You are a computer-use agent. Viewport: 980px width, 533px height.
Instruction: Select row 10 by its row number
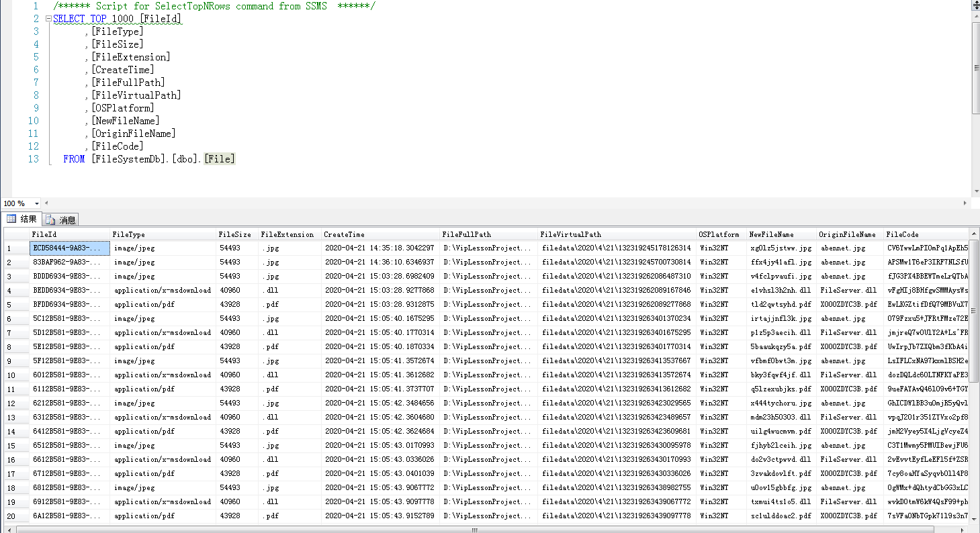[17, 375]
